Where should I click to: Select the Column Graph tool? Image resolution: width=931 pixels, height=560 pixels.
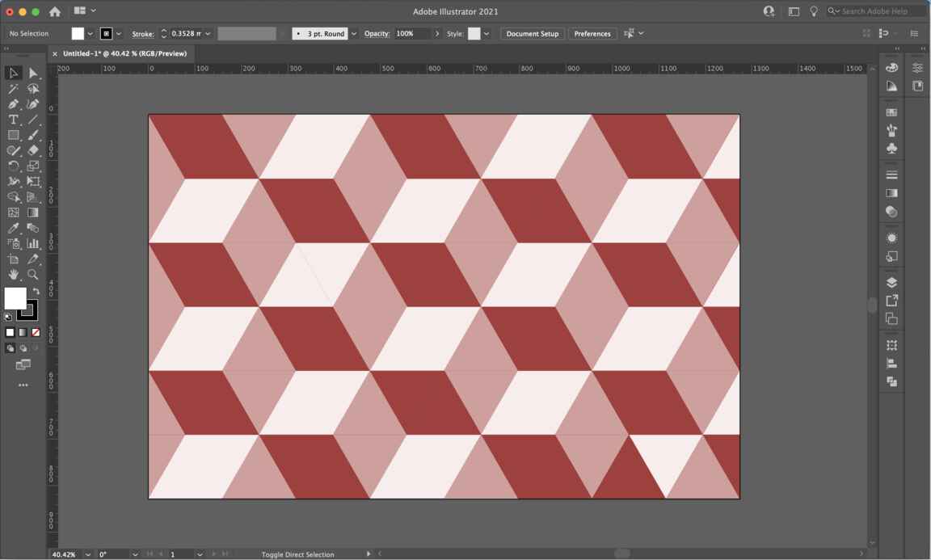(32, 243)
